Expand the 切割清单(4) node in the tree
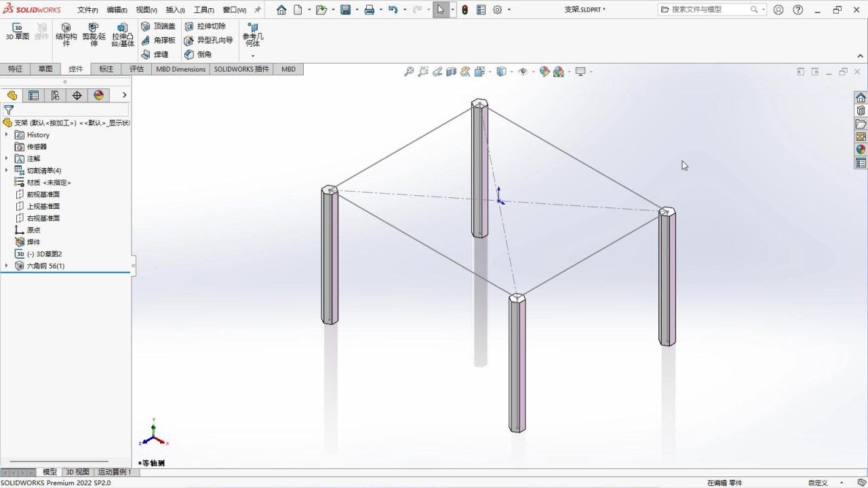This screenshot has width=868, height=488. pyautogui.click(x=7, y=170)
